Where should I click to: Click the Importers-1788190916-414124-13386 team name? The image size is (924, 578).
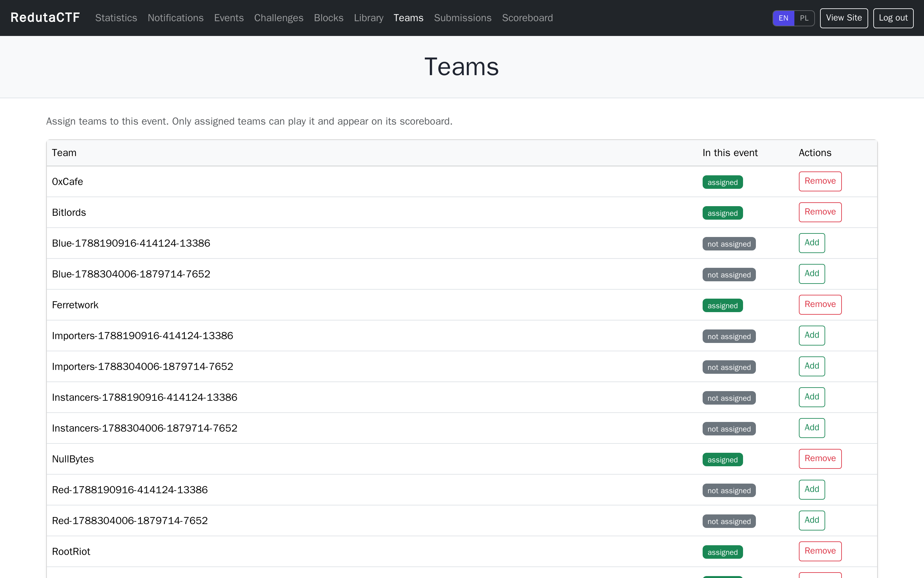142,336
